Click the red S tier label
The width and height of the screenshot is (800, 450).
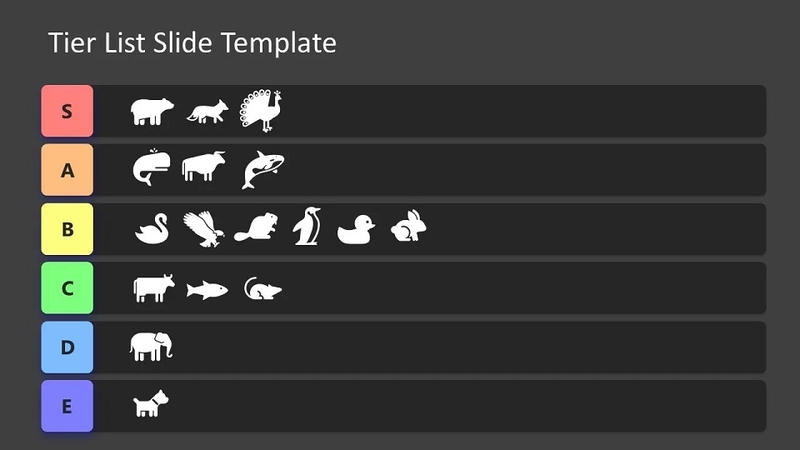point(67,111)
